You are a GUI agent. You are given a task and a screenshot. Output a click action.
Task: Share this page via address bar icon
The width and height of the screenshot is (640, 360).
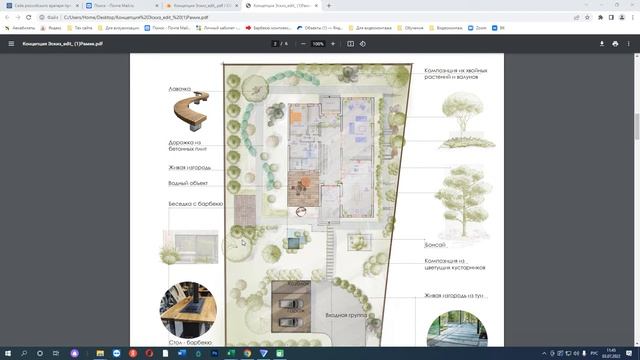(576, 18)
